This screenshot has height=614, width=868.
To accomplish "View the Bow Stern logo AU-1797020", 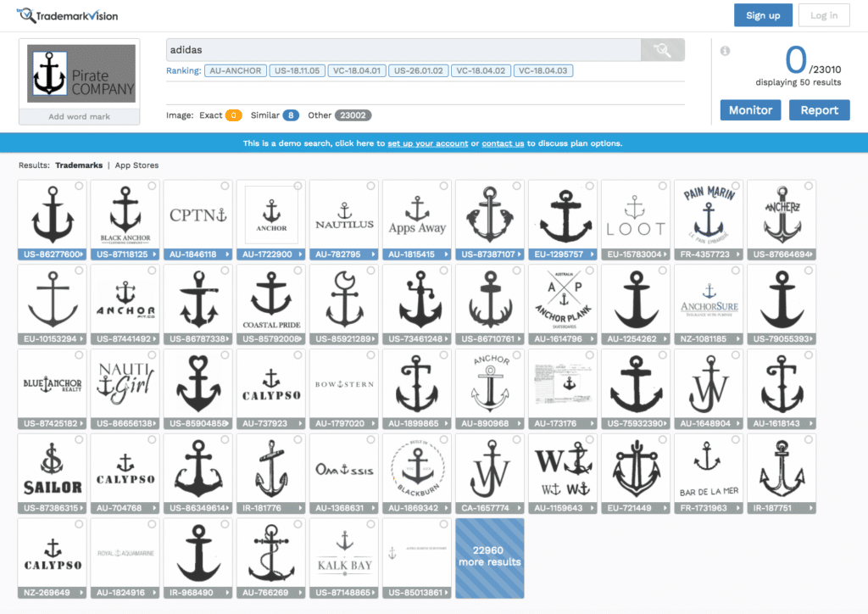I will point(344,384).
